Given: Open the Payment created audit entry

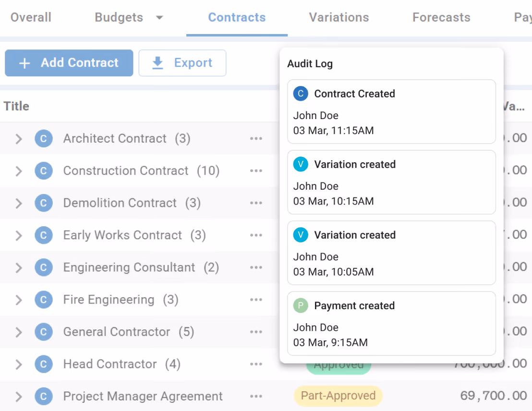Looking at the screenshot, I should click(x=391, y=324).
